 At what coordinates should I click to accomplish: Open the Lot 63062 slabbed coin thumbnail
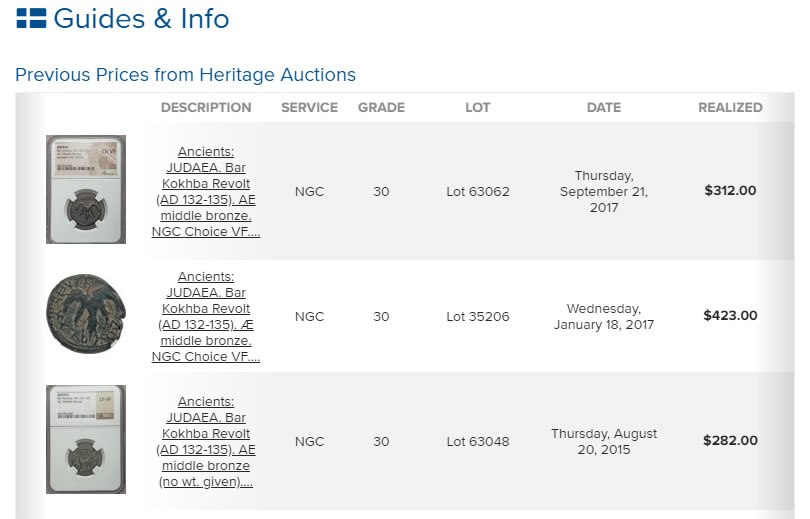coord(86,190)
